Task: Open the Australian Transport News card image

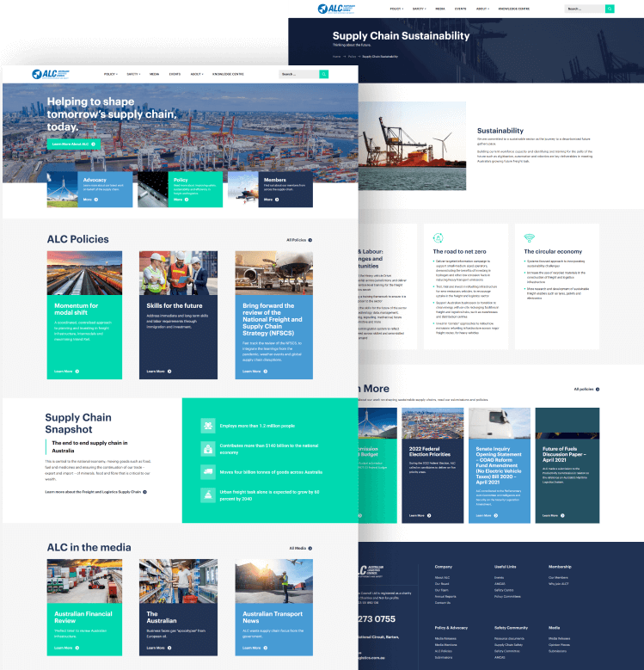Action: pos(273,581)
